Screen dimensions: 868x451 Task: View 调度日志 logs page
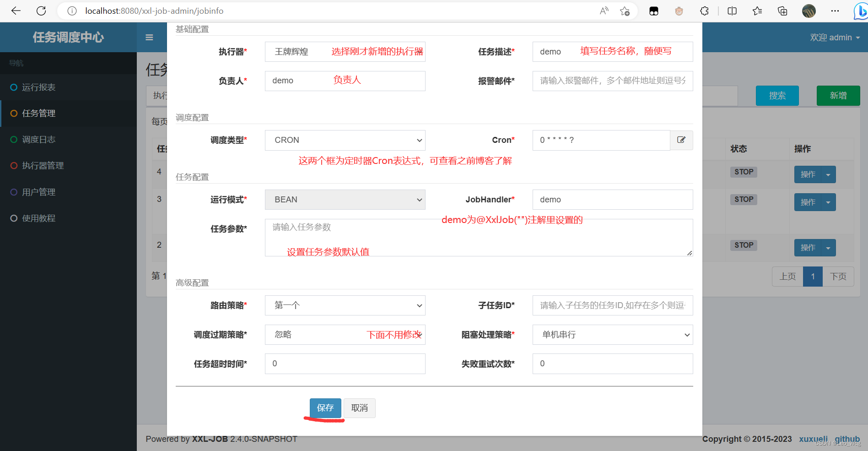pos(39,139)
